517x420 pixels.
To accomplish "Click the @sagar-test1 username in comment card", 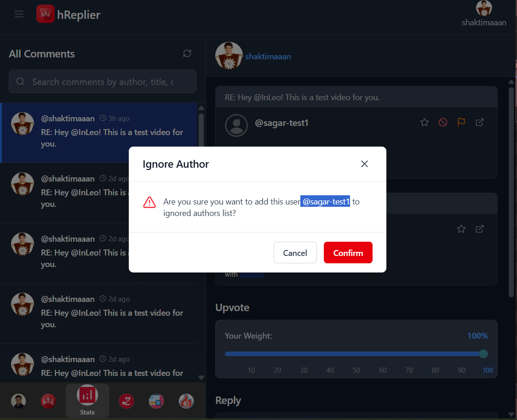I will click(x=281, y=123).
